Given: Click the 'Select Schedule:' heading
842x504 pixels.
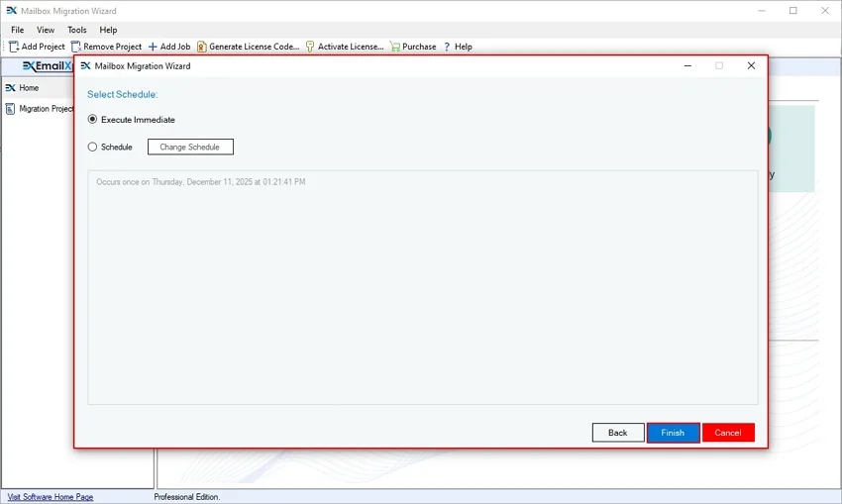Looking at the screenshot, I should coord(123,94).
